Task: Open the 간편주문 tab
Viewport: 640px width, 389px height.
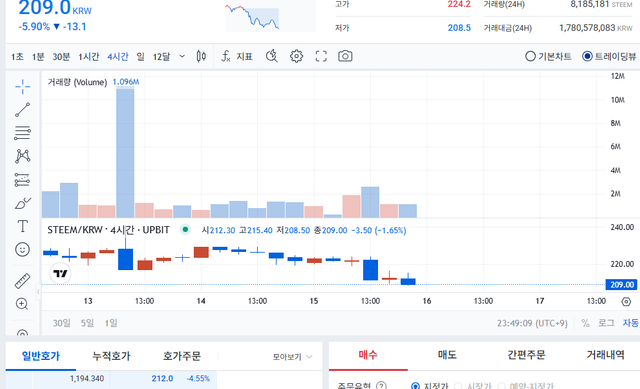Action: tap(526, 355)
